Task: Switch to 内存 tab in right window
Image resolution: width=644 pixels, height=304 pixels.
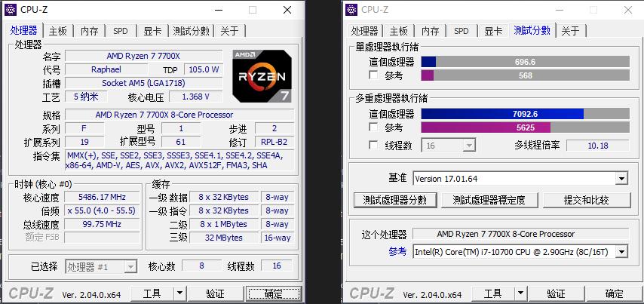Action: (x=431, y=31)
